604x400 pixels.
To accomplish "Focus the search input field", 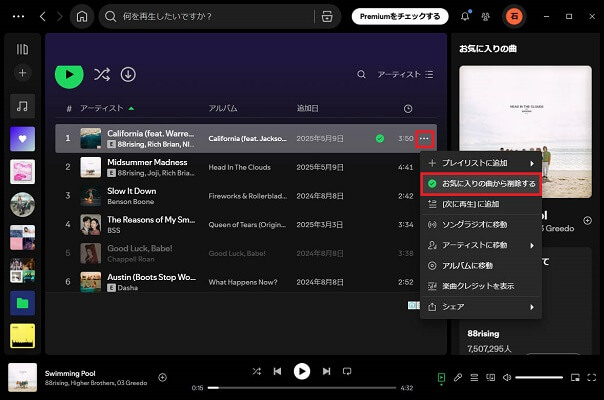I will [x=218, y=17].
